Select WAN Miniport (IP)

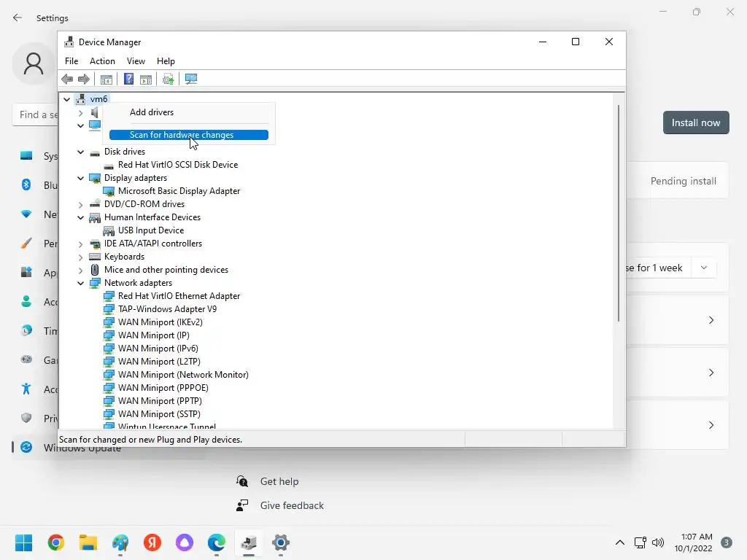[153, 335]
